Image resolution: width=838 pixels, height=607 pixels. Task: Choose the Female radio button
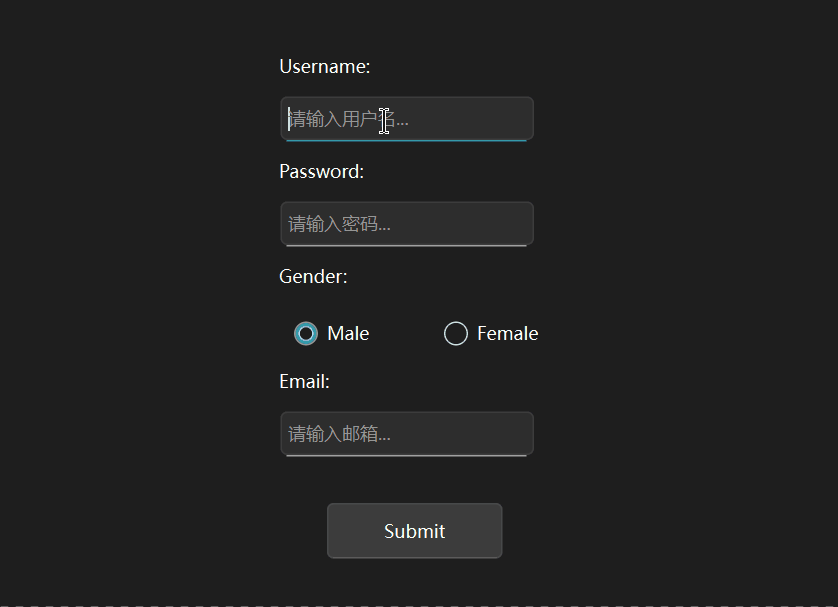[456, 334]
